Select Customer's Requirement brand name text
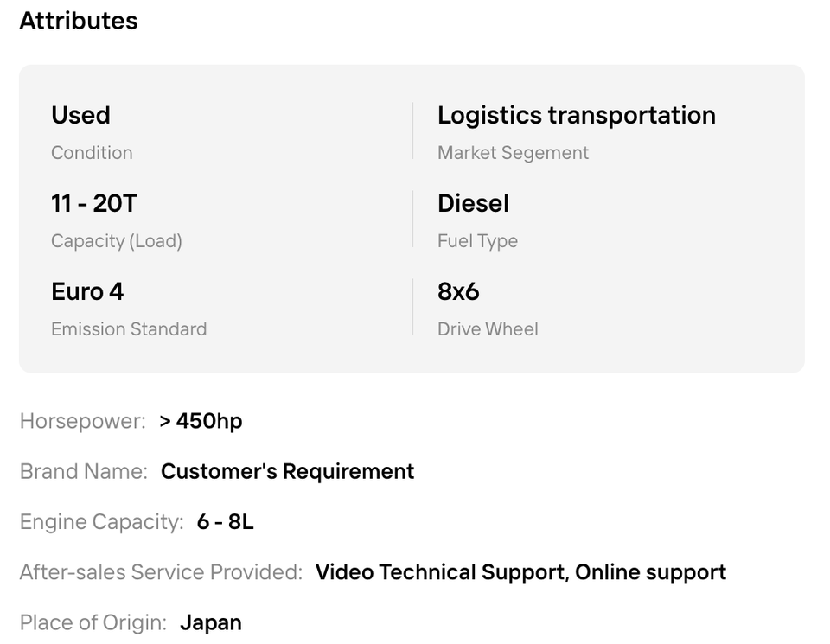Screen dimensions: 830x644 click(287, 471)
